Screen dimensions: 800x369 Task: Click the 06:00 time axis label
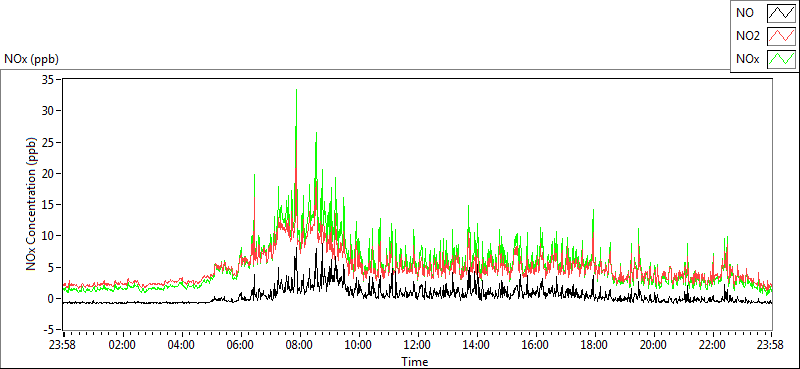(x=240, y=345)
